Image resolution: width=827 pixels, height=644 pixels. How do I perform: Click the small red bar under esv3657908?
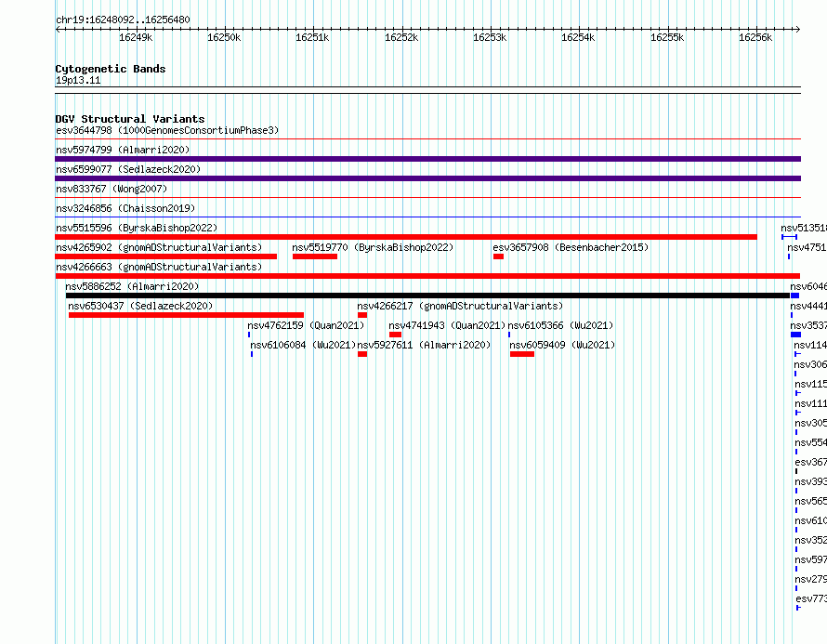[x=498, y=256]
